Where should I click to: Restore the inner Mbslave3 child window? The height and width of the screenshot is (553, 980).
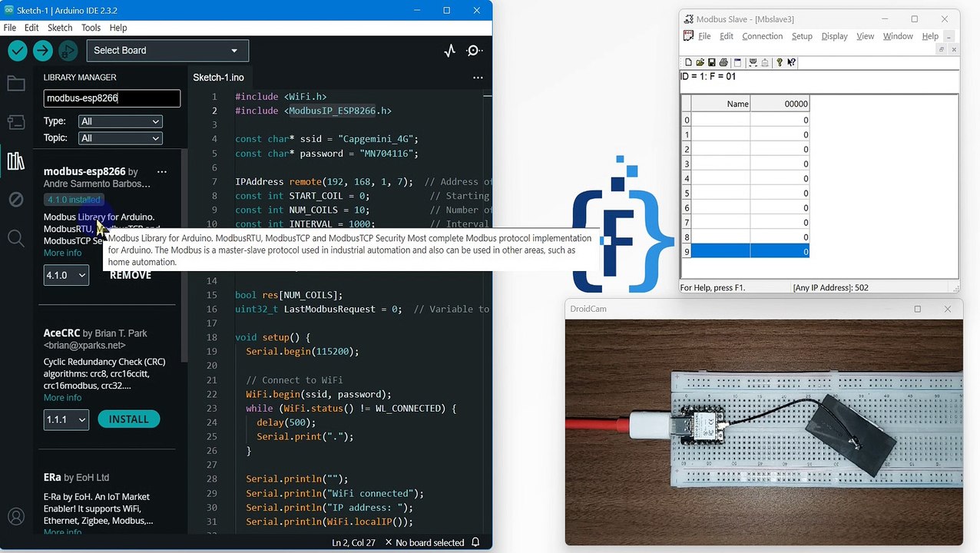[x=942, y=49]
